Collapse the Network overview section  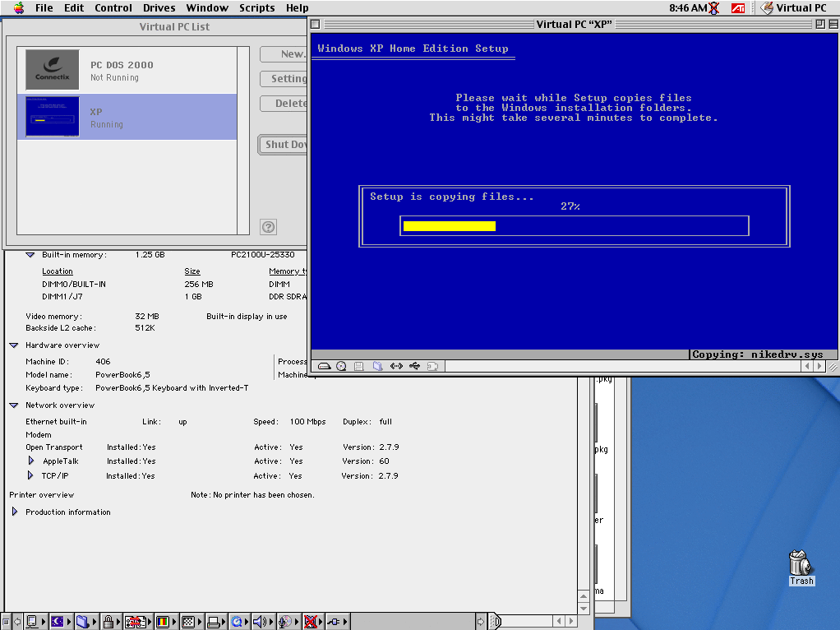tap(14, 405)
